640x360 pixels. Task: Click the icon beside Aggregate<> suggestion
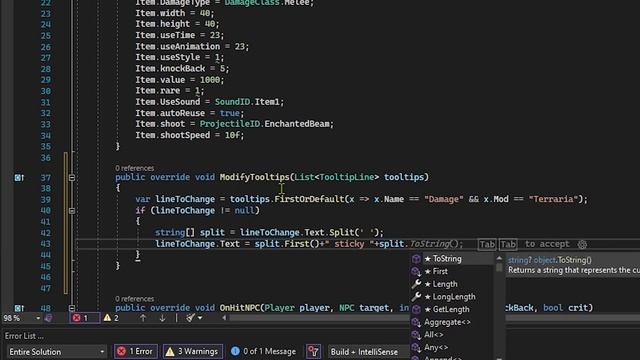point(416,322)
